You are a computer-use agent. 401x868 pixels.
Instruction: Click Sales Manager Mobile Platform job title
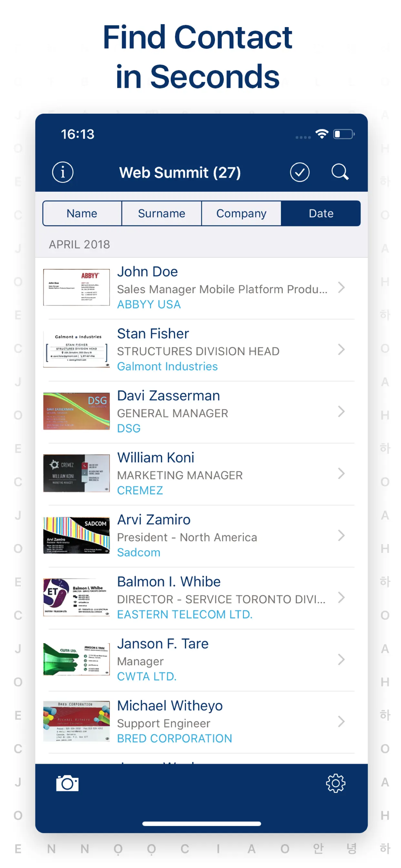pos(222,289)
